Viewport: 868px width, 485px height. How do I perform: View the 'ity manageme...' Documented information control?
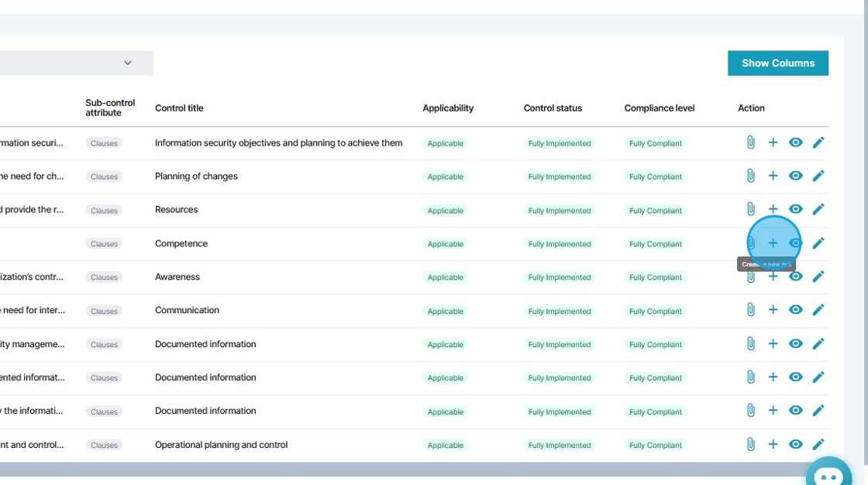(795, 344)
